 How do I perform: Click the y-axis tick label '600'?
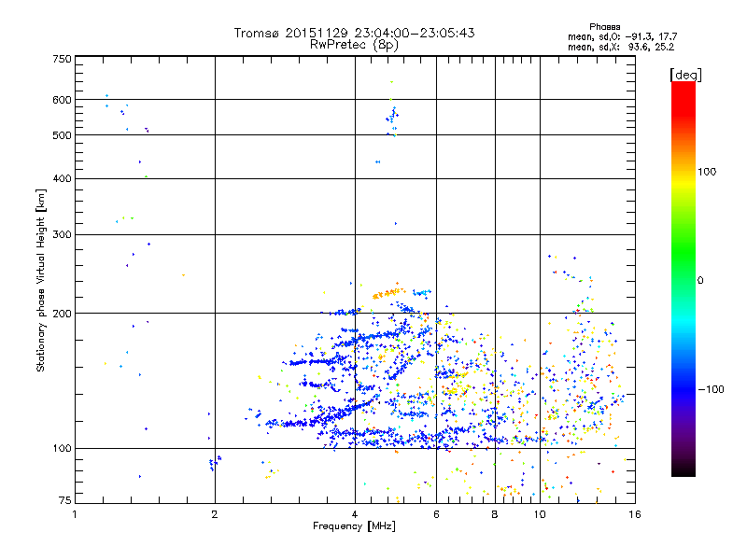[62, 100]
